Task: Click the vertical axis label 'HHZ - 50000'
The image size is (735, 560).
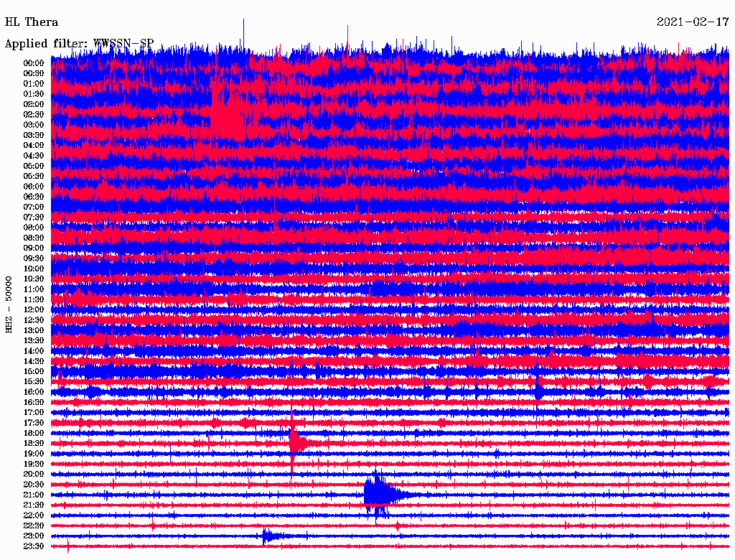Action: pos(9,304)
